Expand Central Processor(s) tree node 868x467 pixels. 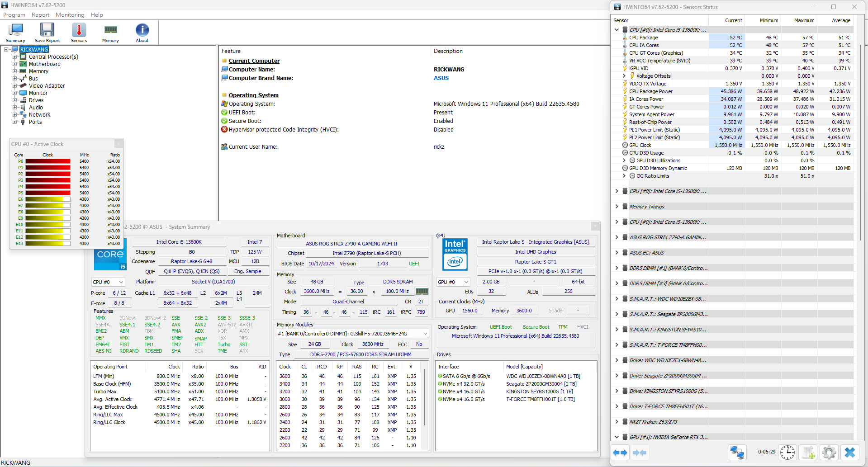(x=15, y=57)
